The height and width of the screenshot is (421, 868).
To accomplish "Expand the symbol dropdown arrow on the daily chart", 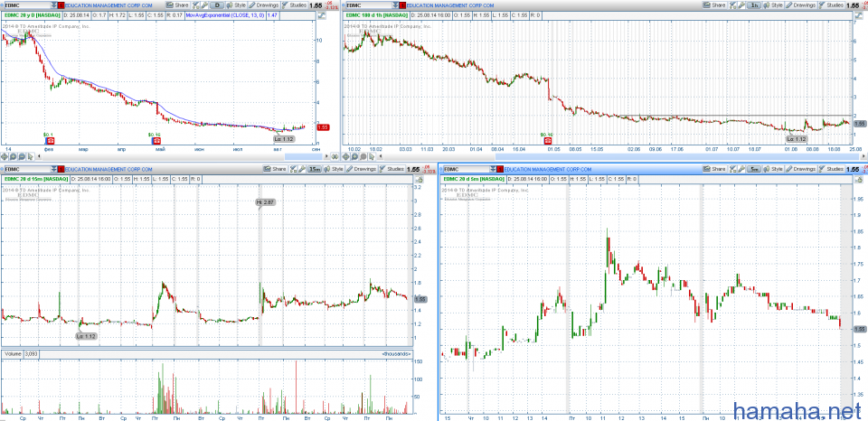I will click(53, 5).
